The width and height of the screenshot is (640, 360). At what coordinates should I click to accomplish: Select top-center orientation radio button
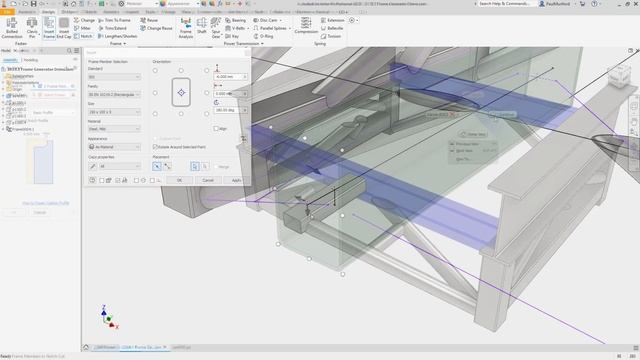click(x=181, y=71)
